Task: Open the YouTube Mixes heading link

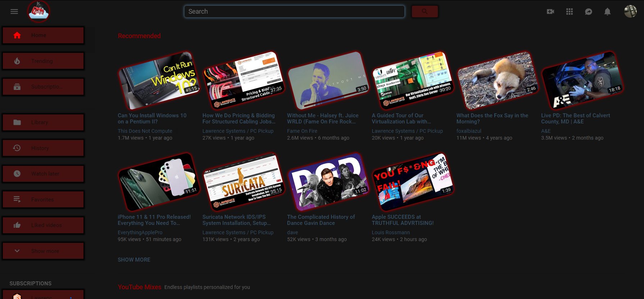Action: tap(139, 287)
